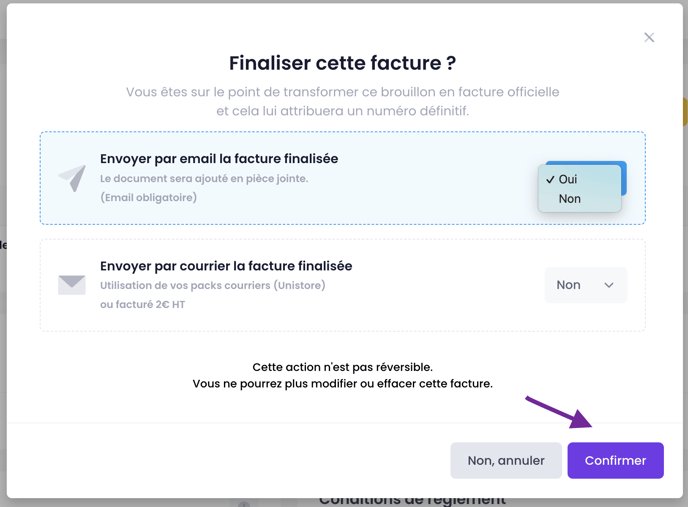Screen dimensions: 688x507
Task: Expand the chevron of the courier dropdown
Action: point(609,285)
